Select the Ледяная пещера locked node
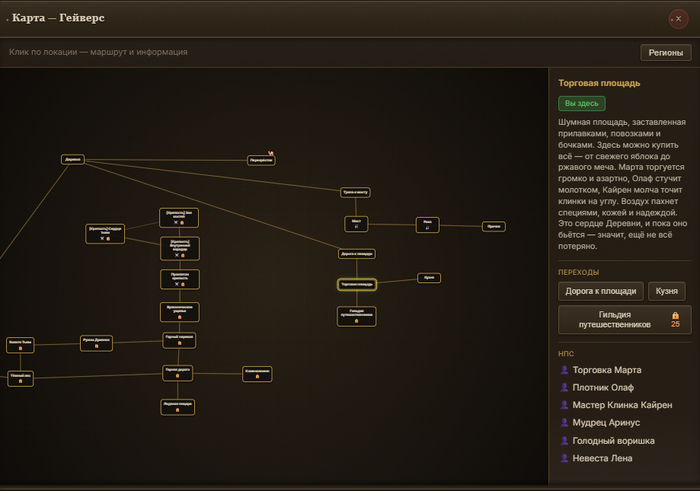This screenshot has height=491, width=700. pyautogui.click(x=178, y=407)
